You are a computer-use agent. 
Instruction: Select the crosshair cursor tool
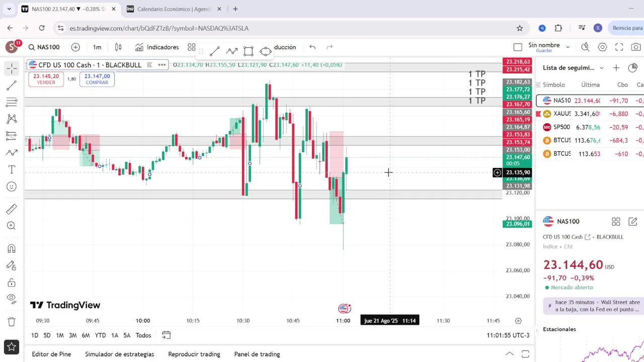tap(12, 68)
